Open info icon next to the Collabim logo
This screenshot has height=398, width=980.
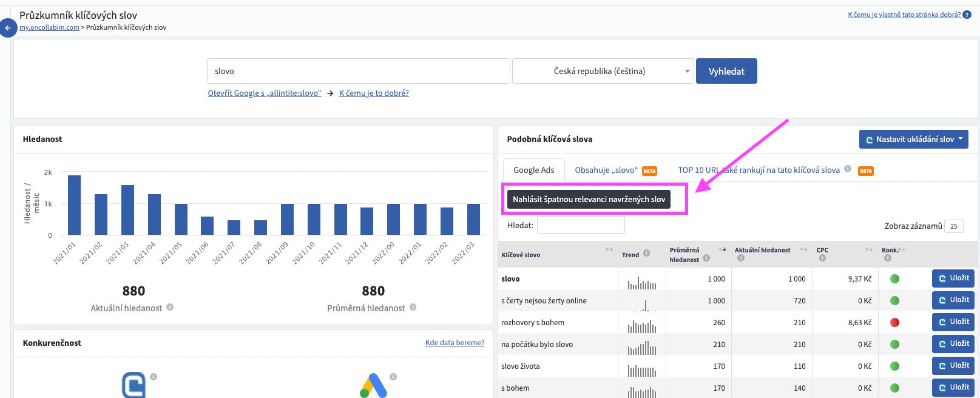[x=154, y=377]
